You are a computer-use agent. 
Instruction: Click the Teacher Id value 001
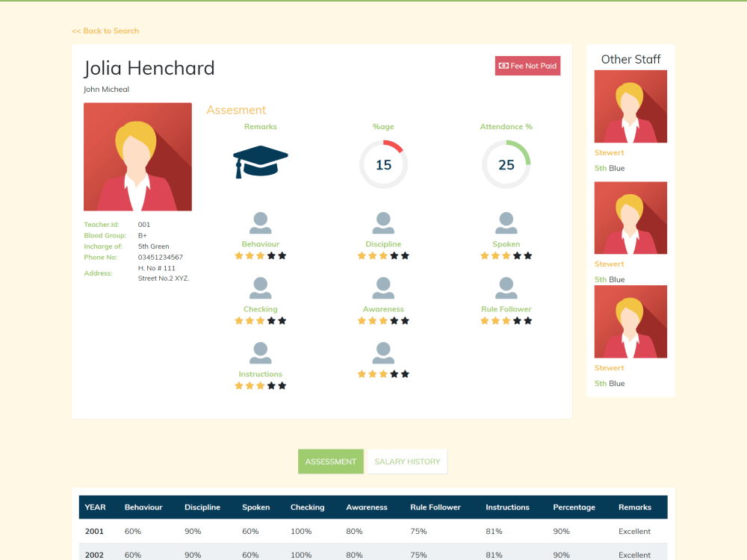click(x=144, y=224)
